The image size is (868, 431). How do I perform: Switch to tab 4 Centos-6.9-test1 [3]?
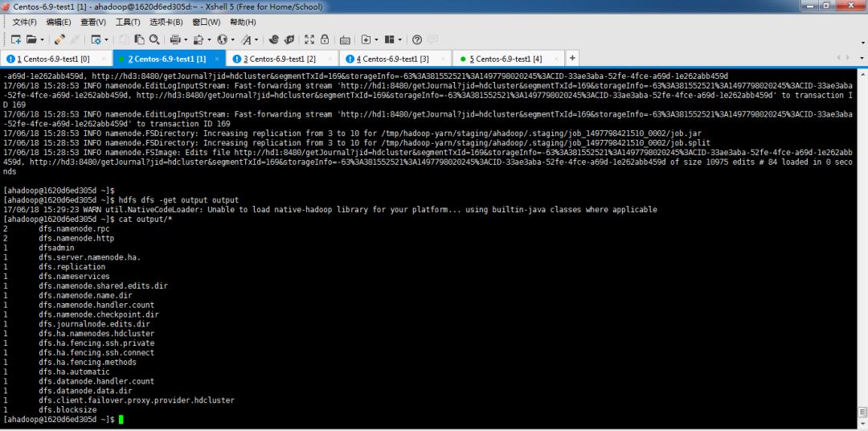[395, 59]
